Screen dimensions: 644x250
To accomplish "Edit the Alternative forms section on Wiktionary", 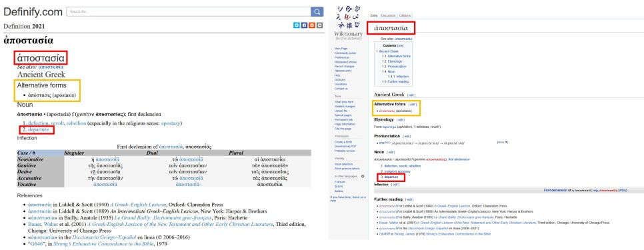I will [413, 104].
